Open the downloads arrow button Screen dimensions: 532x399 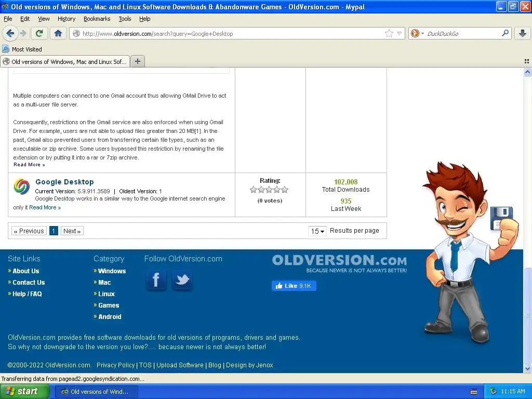point(523,33)
